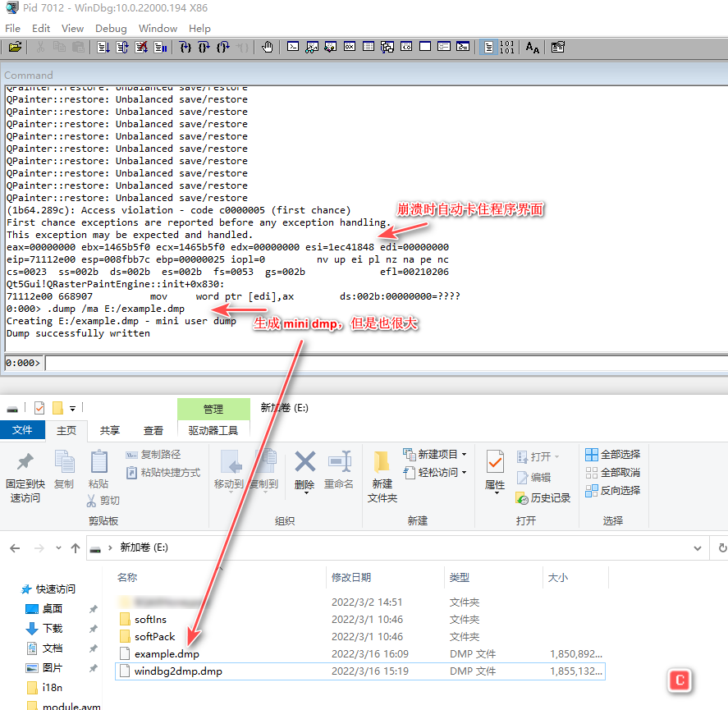Open the View menu in WinDbg
This screenshot has height=710, width=728.
(x=72, y=29)
